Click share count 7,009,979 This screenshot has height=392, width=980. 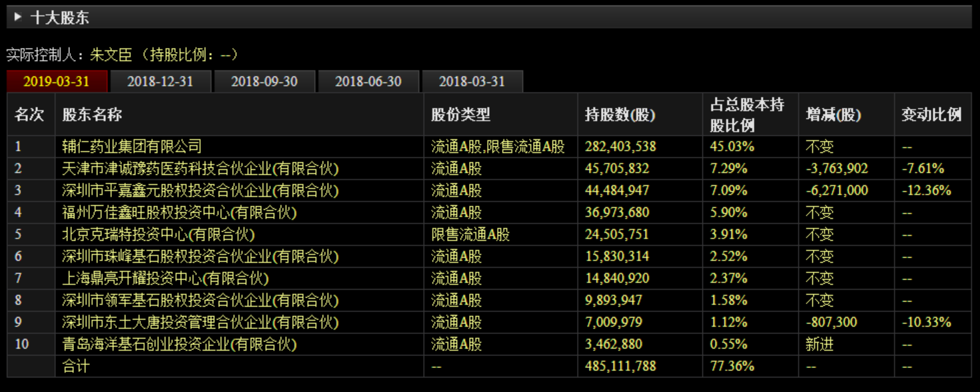click(x=614, y=322)
